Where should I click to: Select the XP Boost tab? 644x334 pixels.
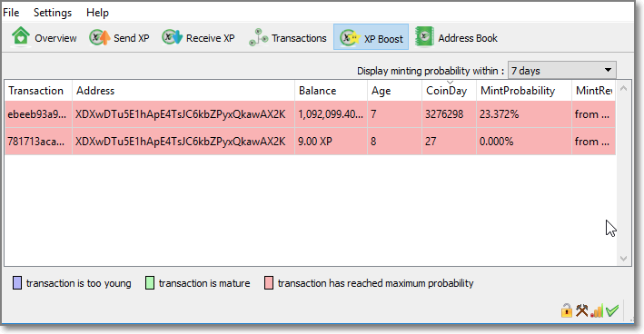[x=371, y=37]
